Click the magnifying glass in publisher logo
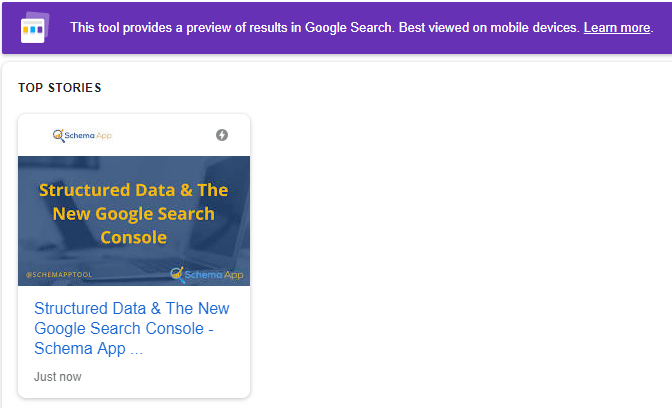Screen dimensions: 672x408 coord(58,135)
